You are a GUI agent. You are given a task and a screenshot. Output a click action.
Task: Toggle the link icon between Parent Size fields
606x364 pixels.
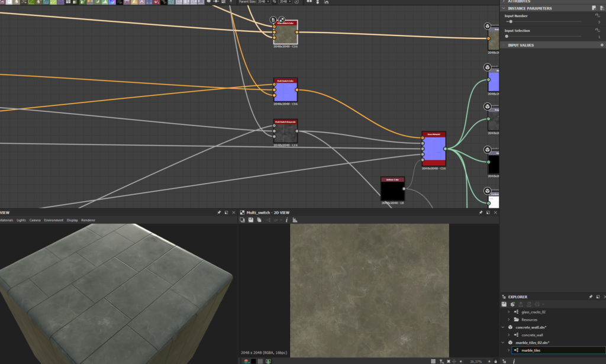[275, 2]
